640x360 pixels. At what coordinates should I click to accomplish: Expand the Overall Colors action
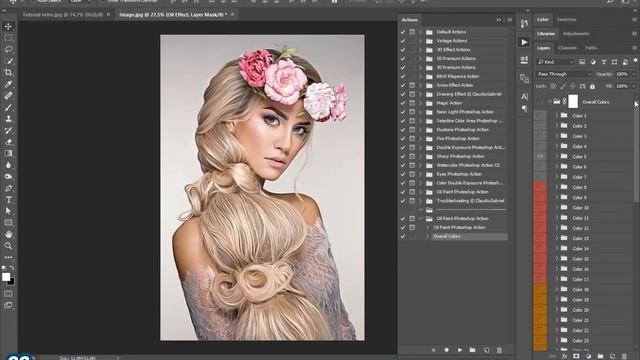[x=428, y=236]
